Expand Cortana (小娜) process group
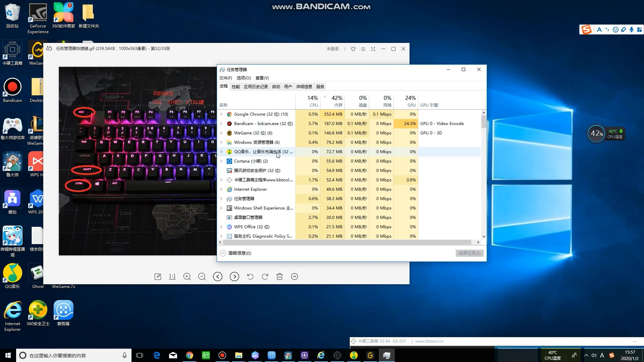Image resolution: width=644 pixels, height=362 pixels. point(221,161)
